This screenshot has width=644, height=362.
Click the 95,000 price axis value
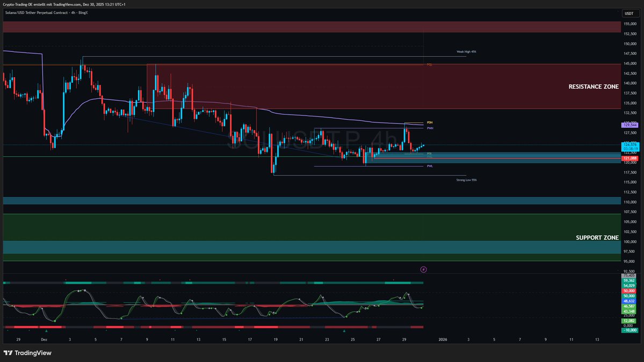[x=629, y=262]
